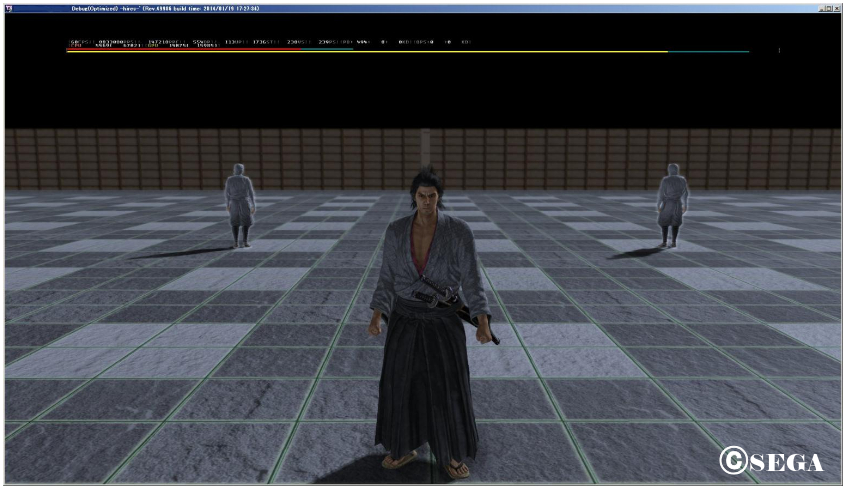Screen dimensions: 845x492
Task: Click the shadow of the left ghost figure
Action: coord(190,253)
